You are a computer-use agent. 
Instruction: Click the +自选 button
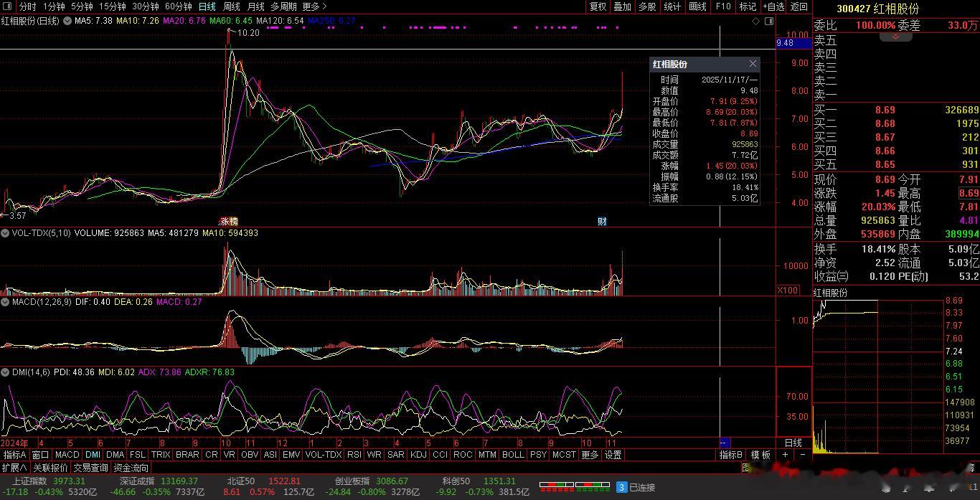tap(774, 6)
